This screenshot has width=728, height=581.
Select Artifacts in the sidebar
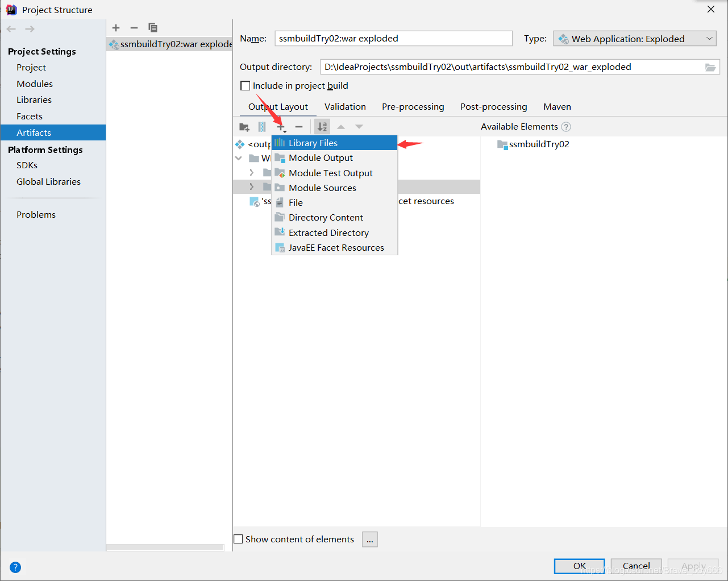tap(53, 132)
